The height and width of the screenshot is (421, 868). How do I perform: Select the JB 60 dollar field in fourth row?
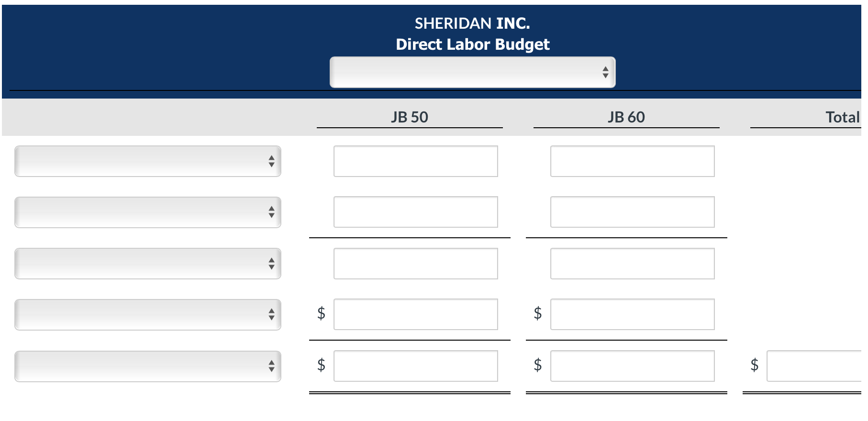(x=633, y=315)
